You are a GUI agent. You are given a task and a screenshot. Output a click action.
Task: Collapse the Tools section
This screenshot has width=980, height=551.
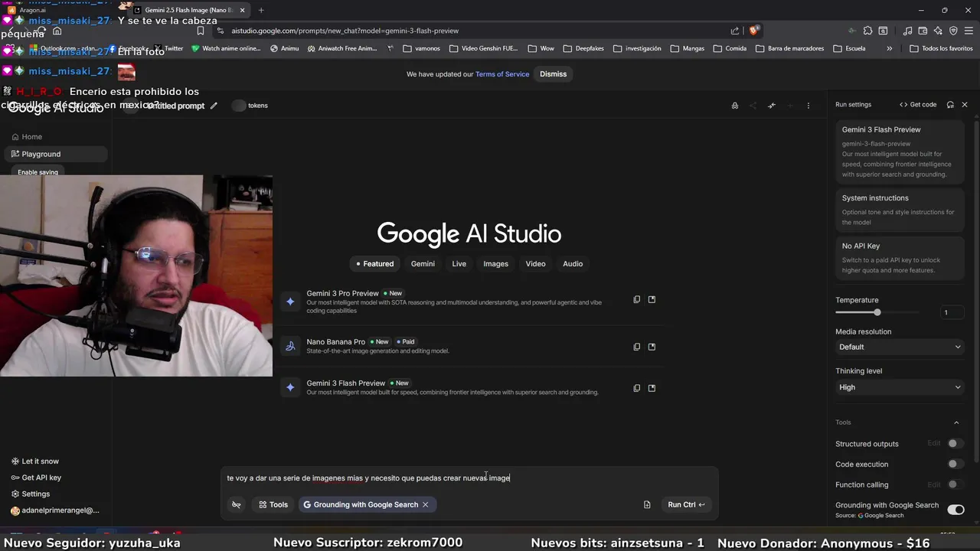pyautogui.click(x=956, y=422)
